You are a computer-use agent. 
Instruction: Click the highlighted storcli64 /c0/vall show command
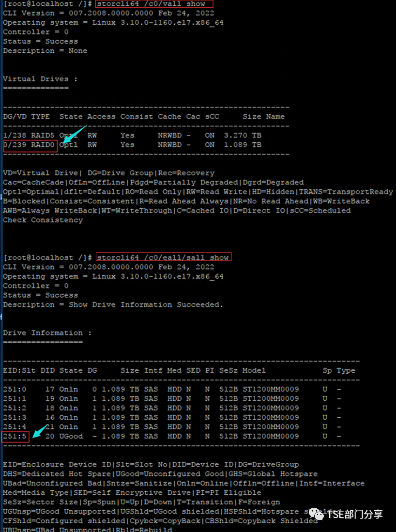click(154, 4)
